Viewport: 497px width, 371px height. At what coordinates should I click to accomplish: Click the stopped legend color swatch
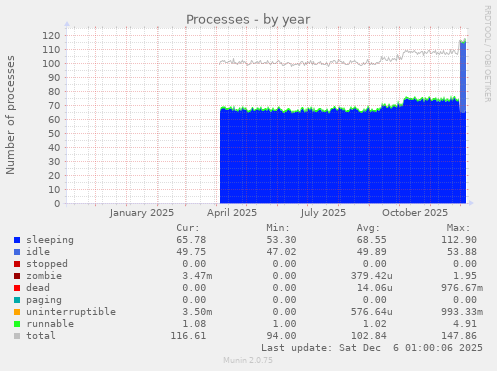(x=17, y=264)
